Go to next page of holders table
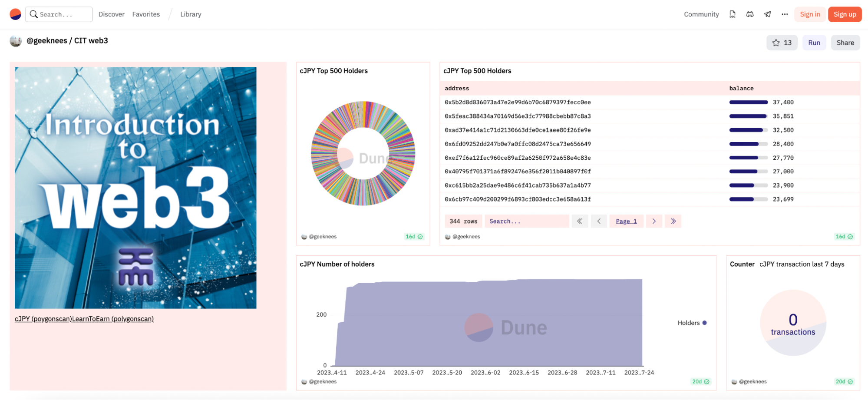 (x=654, y=221)
